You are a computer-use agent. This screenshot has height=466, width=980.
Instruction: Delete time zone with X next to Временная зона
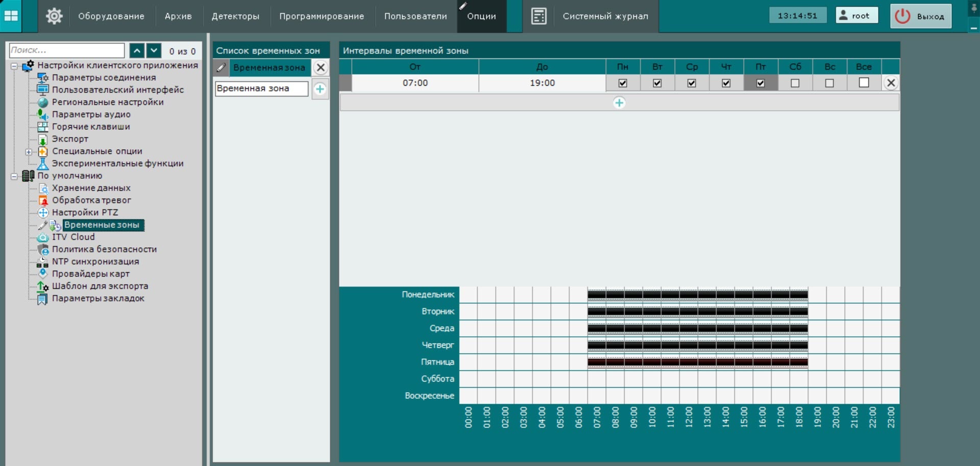coord(321,67)
